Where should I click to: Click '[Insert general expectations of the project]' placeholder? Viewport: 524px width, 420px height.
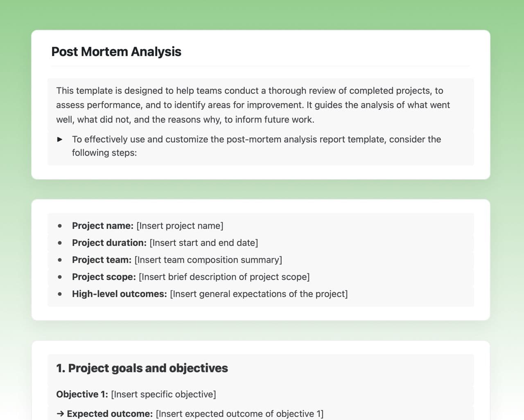click(259, 294)
